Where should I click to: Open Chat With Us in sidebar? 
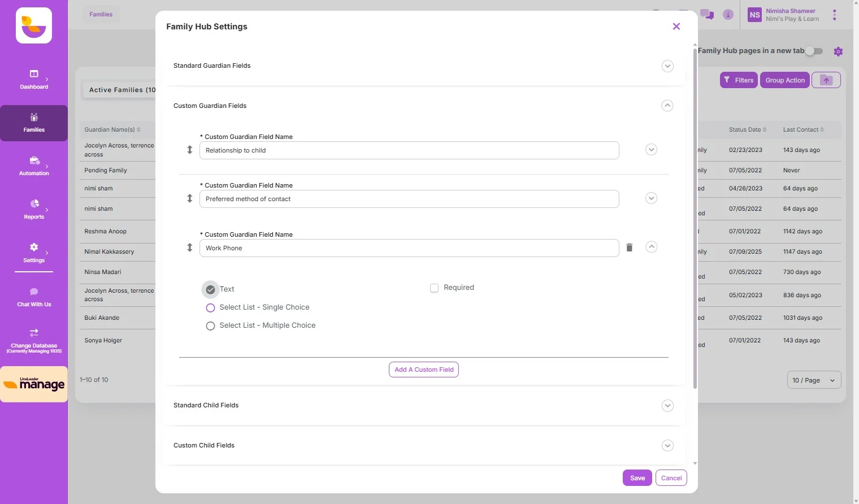(x=34, y=297)
